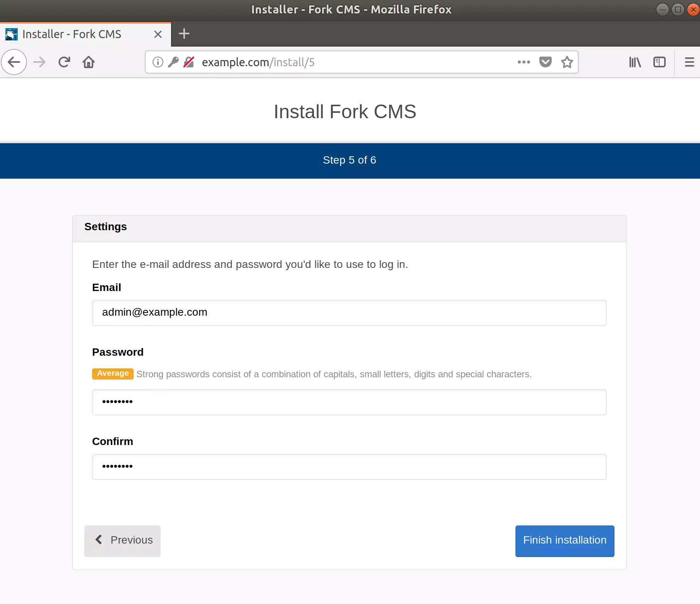Click the Average password strength badge
700x604 pixels.
(113, 374)
